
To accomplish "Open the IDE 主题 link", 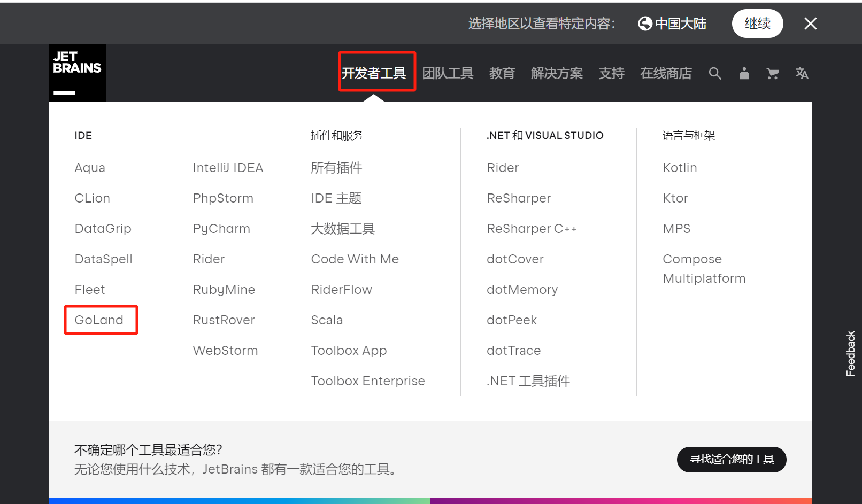I will click(x=336, y=198).
